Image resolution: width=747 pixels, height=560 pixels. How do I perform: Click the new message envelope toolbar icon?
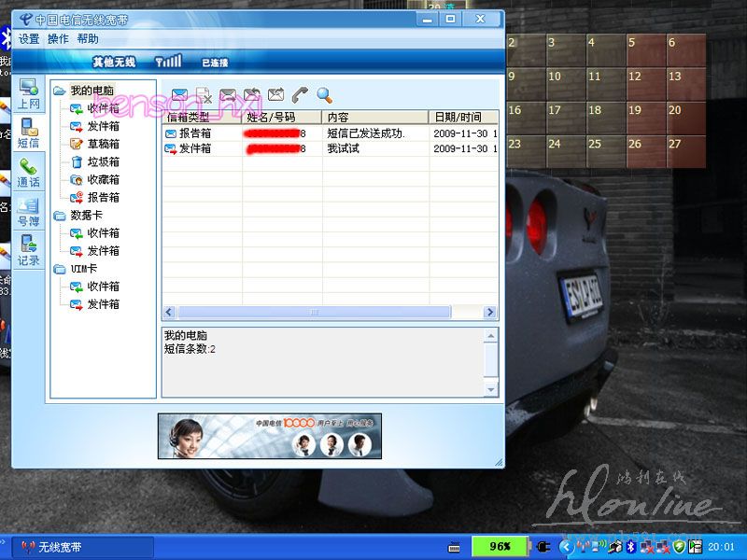179,94
